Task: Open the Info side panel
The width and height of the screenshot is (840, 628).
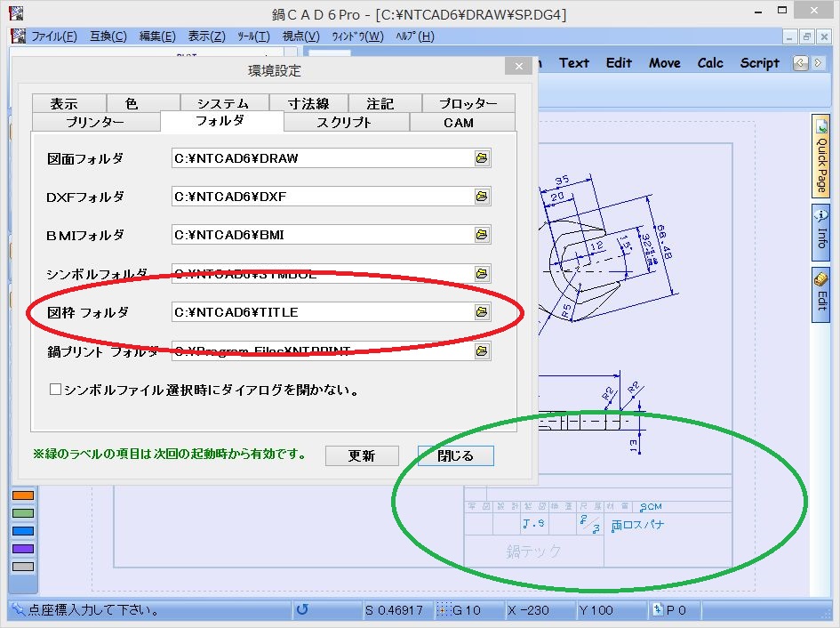Action: coord(820,233)
